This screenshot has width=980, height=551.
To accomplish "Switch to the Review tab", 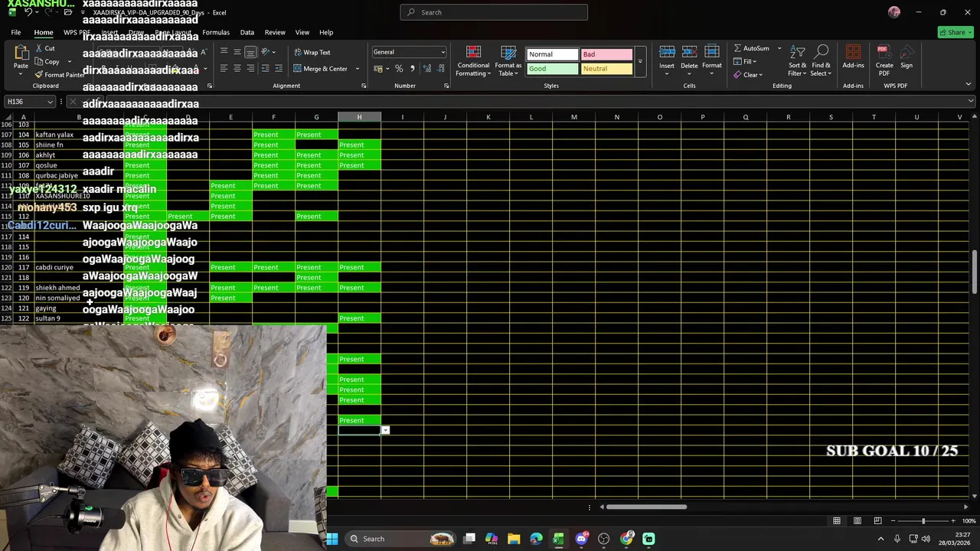I will 275,32.
